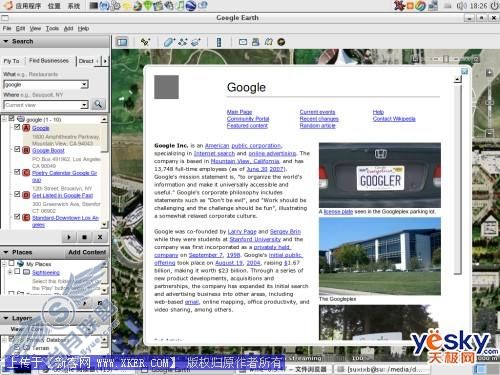Click the globe icon next to My Places
Screen dimensions: 500x375
click(20, 263)
